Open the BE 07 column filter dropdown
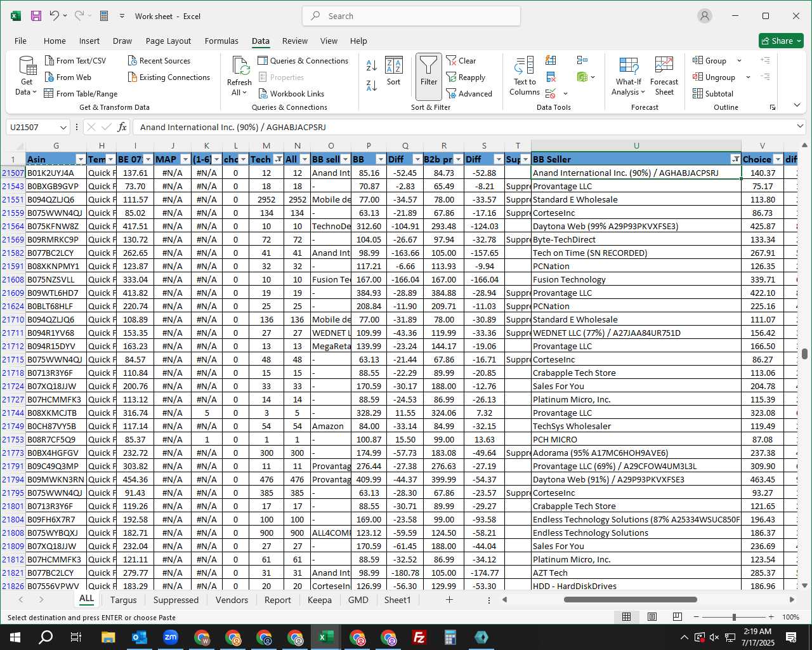The height and width of the screenshot is (650, 812). 148,159
